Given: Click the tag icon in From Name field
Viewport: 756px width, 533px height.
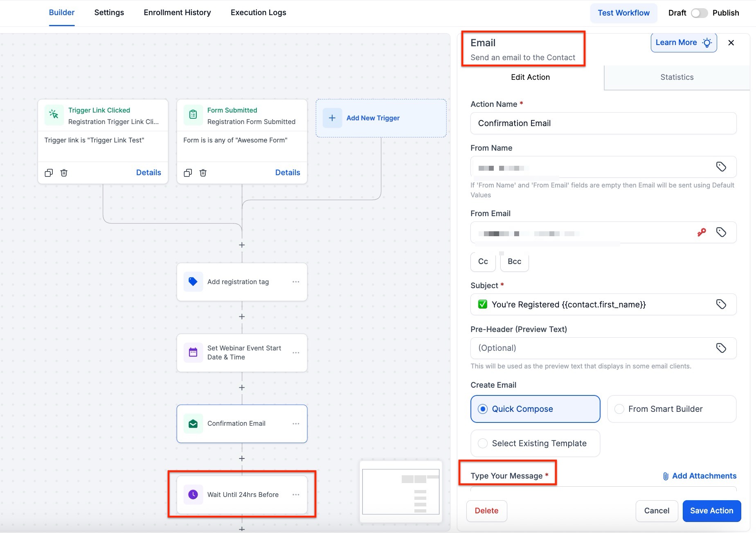Looking at the screenshot, I should [721, 167].
